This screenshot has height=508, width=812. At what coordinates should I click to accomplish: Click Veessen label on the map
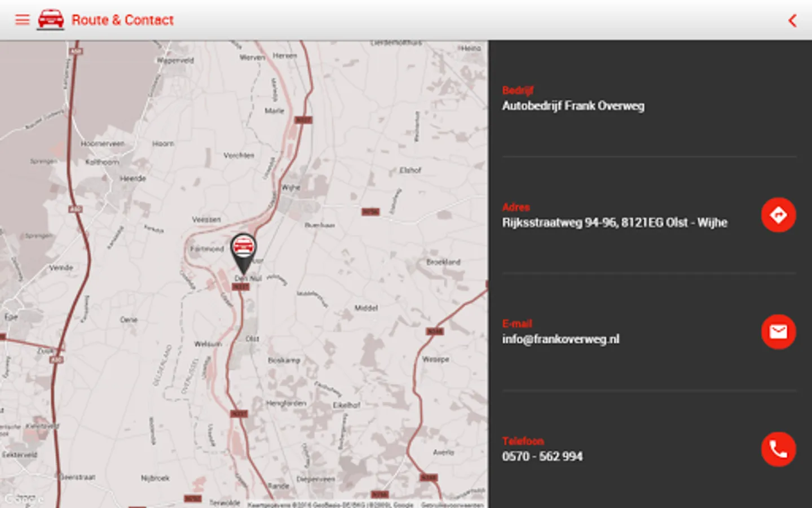[206, 220]
